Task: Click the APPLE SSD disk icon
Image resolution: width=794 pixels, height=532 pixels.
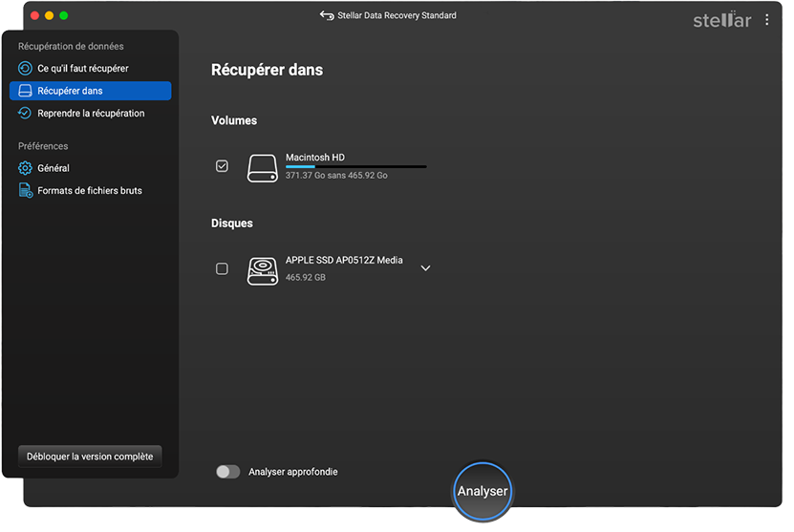Action: point(263,269)
